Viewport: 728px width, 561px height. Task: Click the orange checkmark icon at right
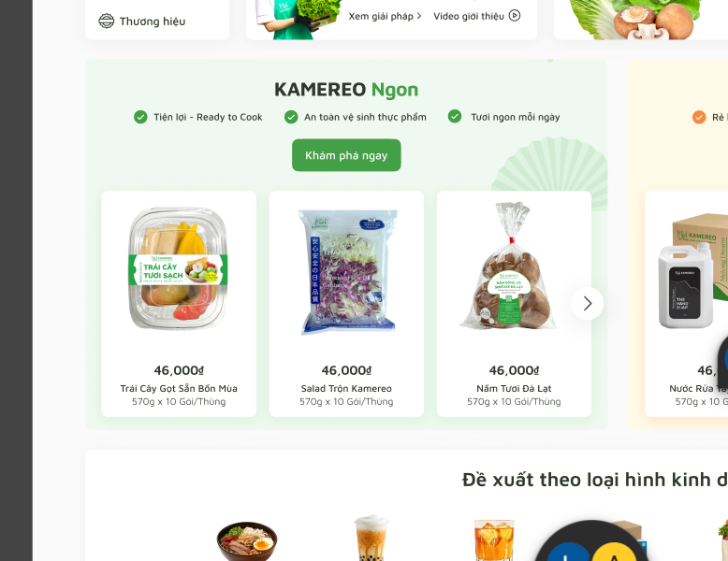coord(699,118)
